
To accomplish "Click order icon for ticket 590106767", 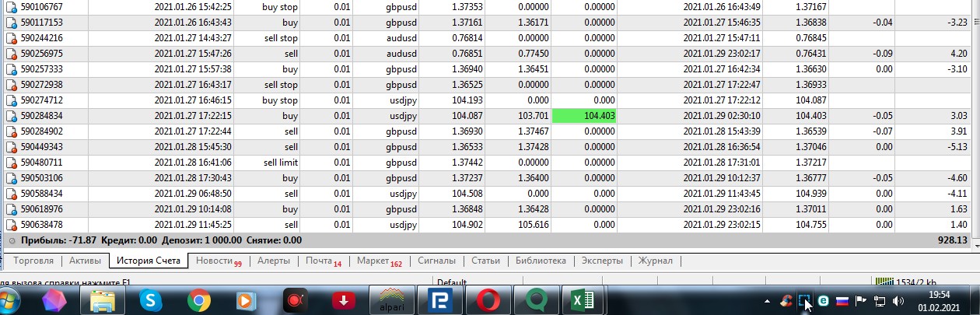I will pyautogui.click(x=11, y=6).
